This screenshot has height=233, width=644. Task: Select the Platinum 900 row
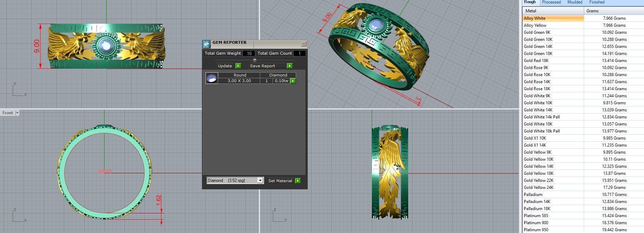pyautogui.click(x=583, y=223)
